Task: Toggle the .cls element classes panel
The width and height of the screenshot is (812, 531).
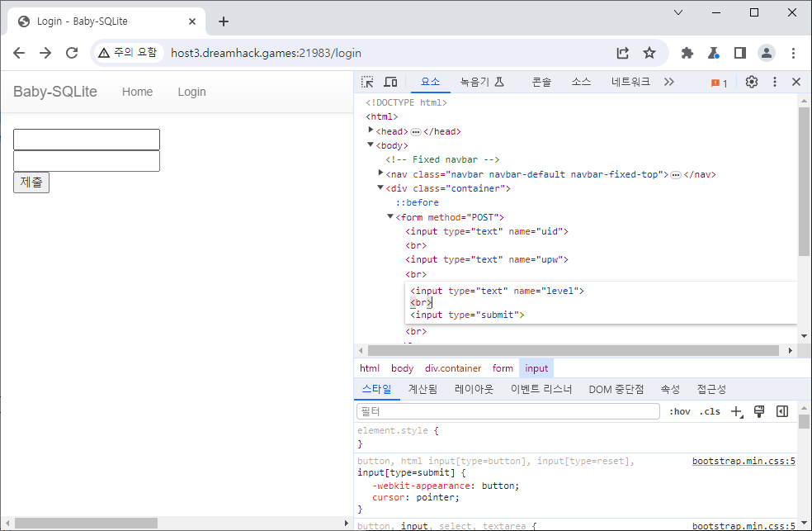Action: pos(710,411)
